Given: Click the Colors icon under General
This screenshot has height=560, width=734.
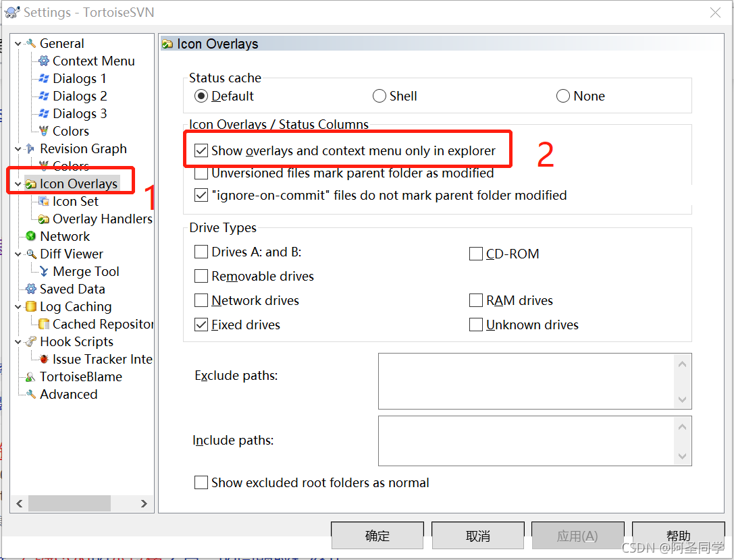Looking at the screenshot, I should [x=43, y=131].
